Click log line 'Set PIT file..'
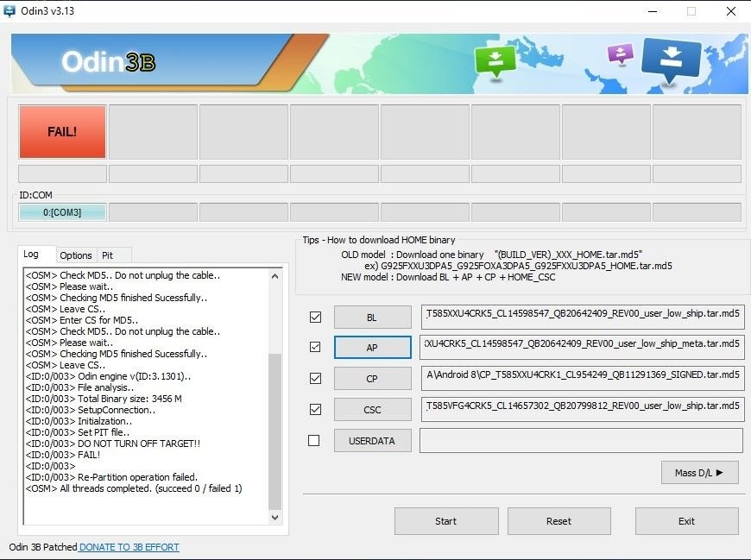This screenshot has width=751, height=560. [77, 432]
